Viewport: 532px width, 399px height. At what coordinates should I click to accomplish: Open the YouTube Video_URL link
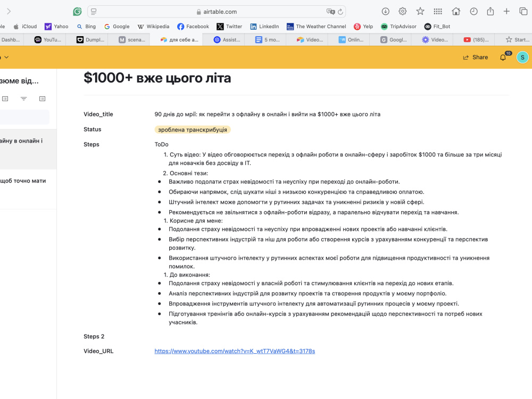click(x=235, y=351)
